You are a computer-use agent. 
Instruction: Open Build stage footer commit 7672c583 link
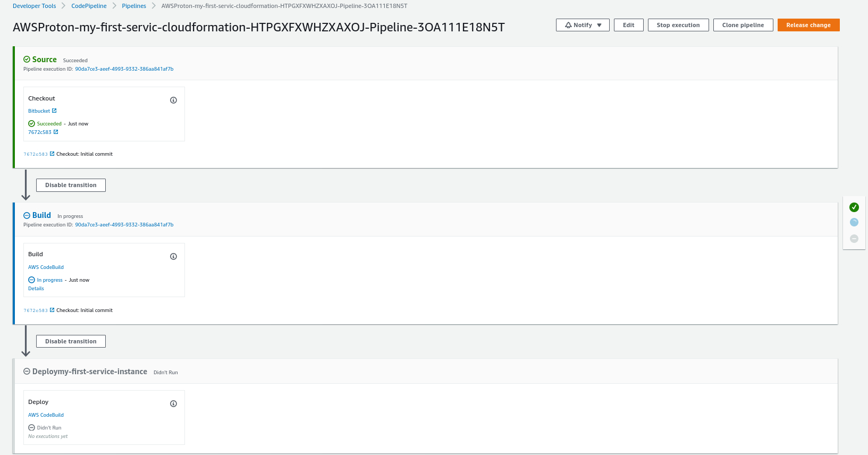(x=36, y=310)
